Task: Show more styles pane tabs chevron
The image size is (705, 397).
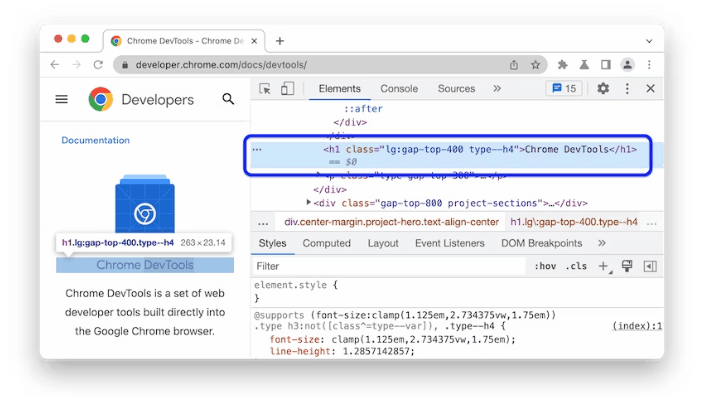Action: coord(602,243)
